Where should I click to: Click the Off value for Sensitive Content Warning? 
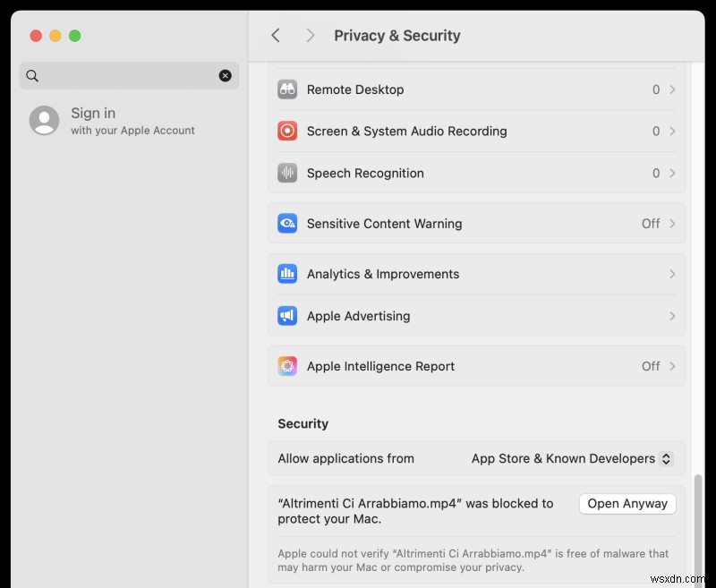click(x=651, y=223)
